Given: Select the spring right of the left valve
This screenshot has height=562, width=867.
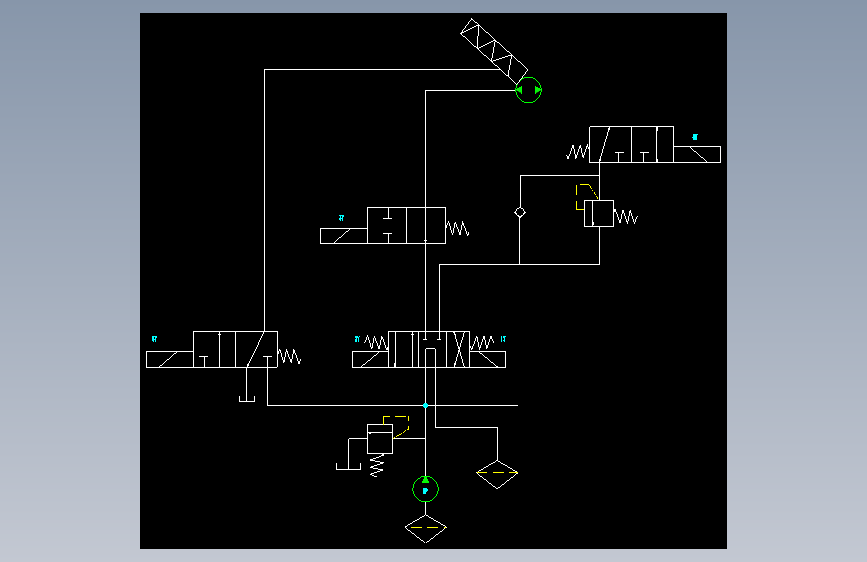Looking at the screenshot, I should [x=289, y=356].
